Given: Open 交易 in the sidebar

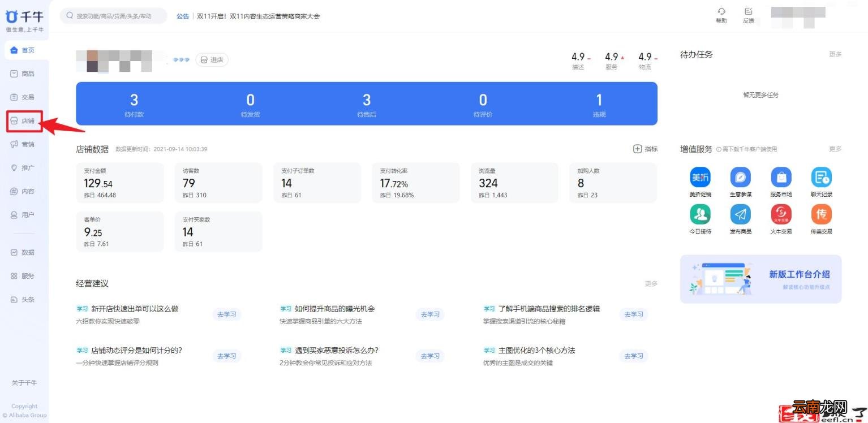Looking at the screenshot, I should [23, 97].
